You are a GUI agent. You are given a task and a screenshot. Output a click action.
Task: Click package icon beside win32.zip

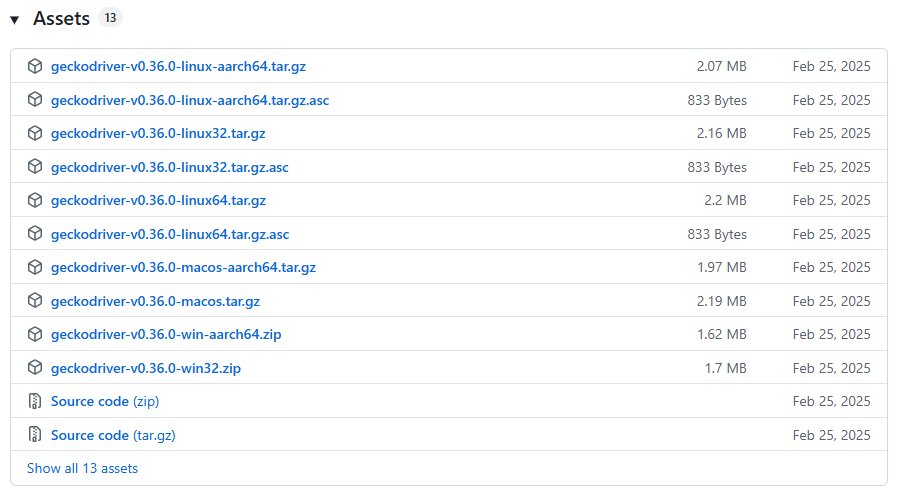point(35,368)
